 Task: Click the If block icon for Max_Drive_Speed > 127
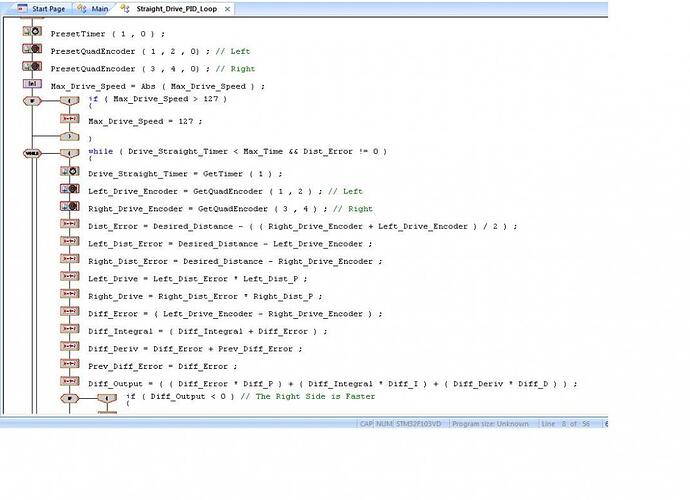[32, 101]
